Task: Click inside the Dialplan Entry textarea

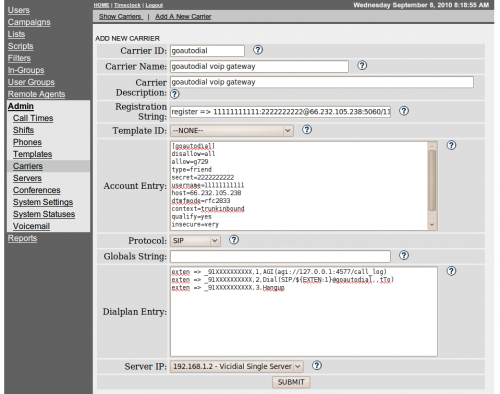Action: (304, 311)
